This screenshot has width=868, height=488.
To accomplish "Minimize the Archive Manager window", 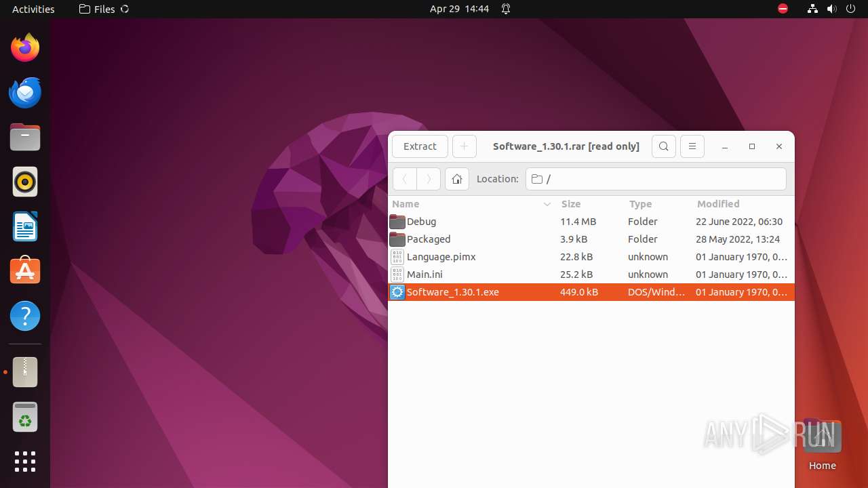I will click(725, 146).
